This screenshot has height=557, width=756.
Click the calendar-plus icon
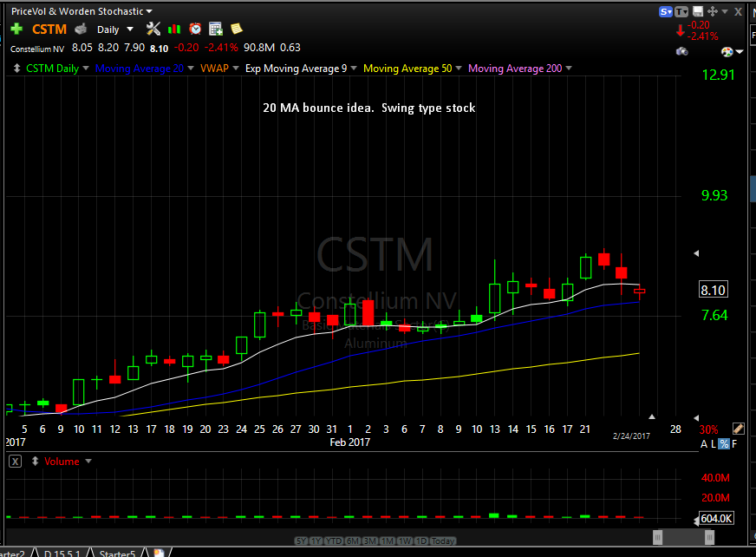(216, 29)
